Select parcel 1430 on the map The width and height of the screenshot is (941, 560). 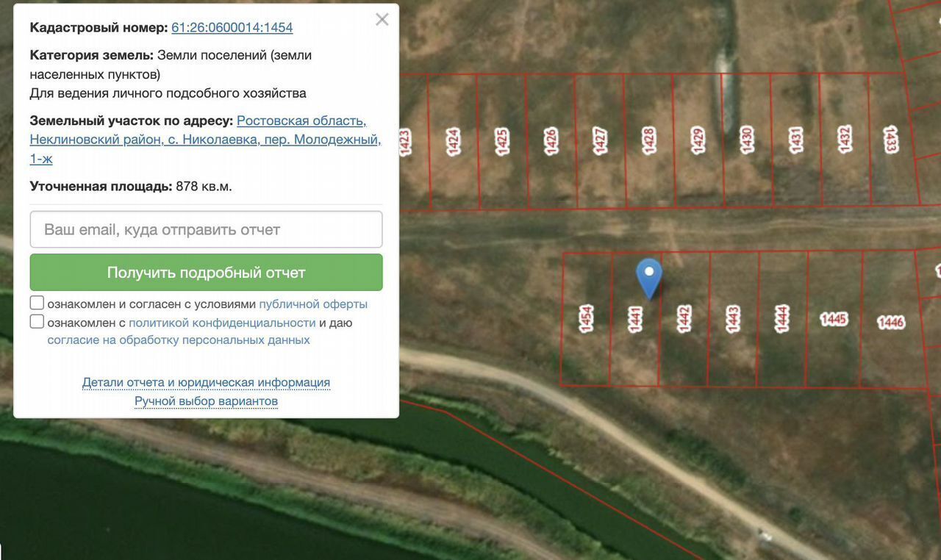[x=746, y=140]
